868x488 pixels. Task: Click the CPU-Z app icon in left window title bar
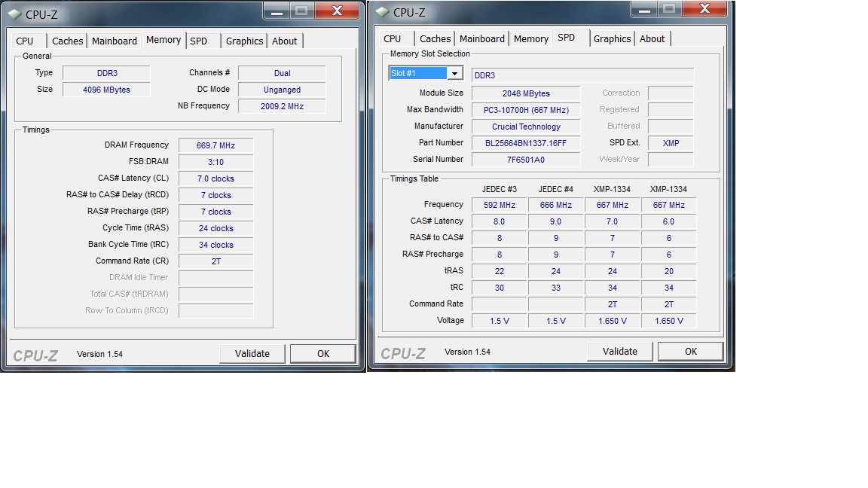coord(15,14)
